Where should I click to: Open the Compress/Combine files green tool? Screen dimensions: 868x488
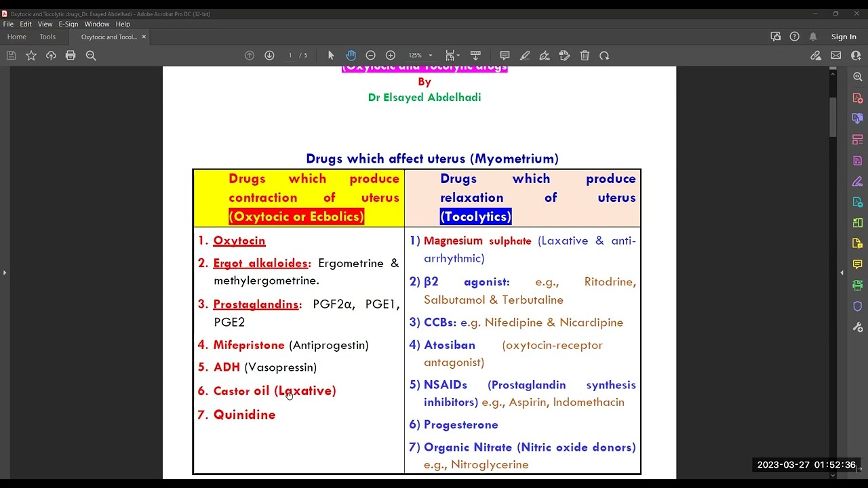[858, 223]
